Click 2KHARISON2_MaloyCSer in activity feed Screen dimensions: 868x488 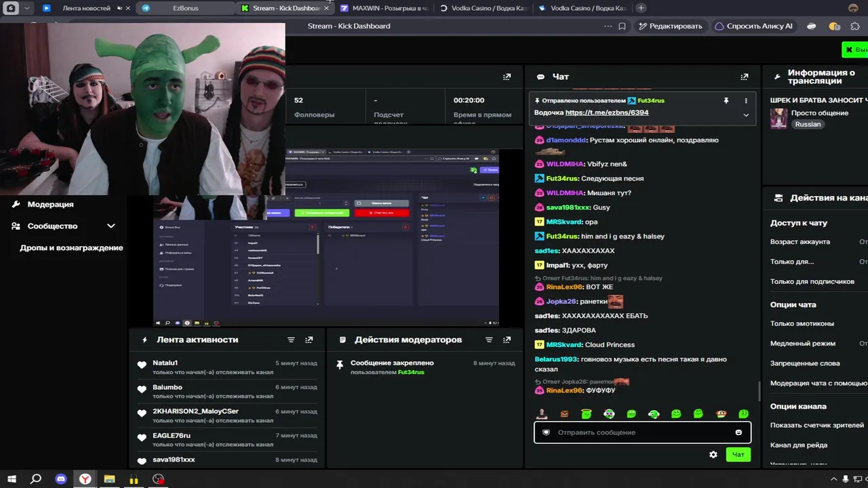[x=195, y=411]
